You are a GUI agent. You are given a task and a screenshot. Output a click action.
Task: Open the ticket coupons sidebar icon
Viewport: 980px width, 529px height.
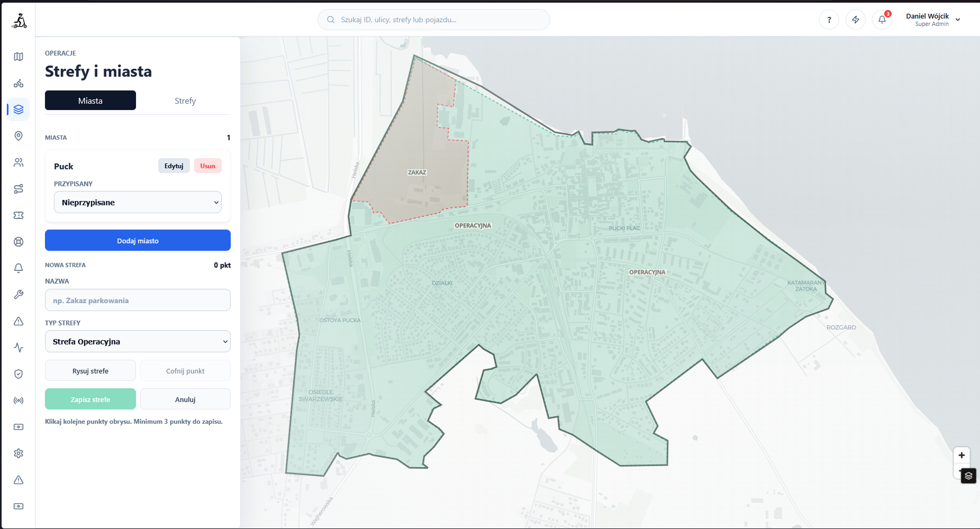pos(19,215)
